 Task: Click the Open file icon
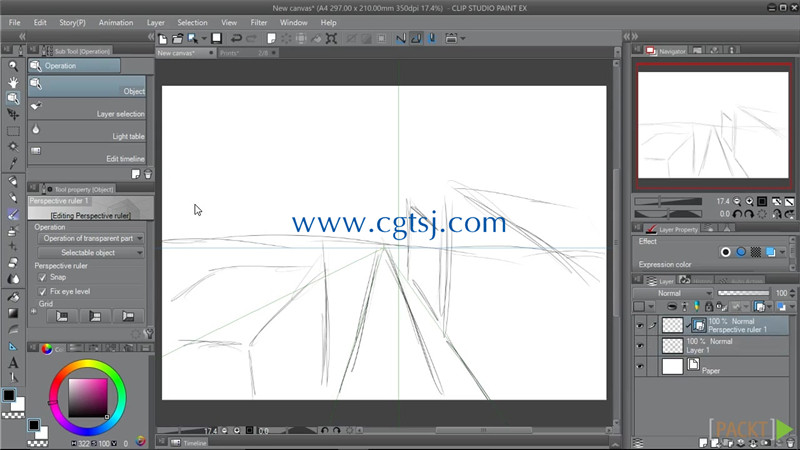[177, 38]
